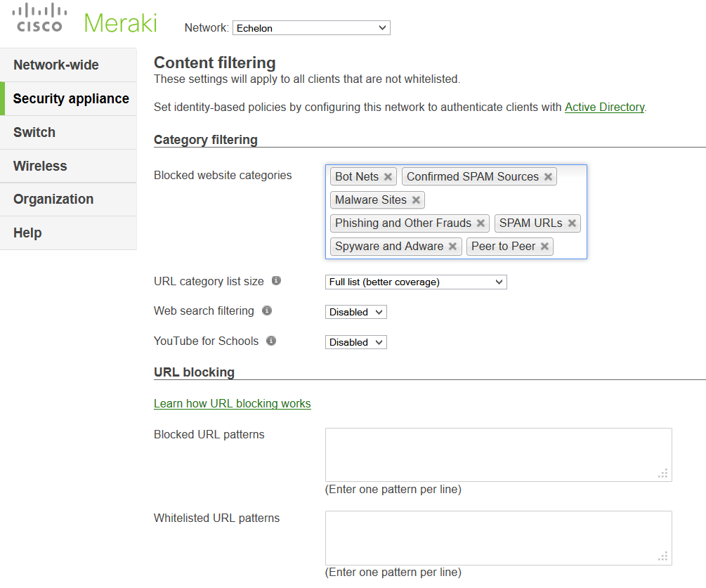Show info about YouTube for Schools

click(x=271, y=341)
